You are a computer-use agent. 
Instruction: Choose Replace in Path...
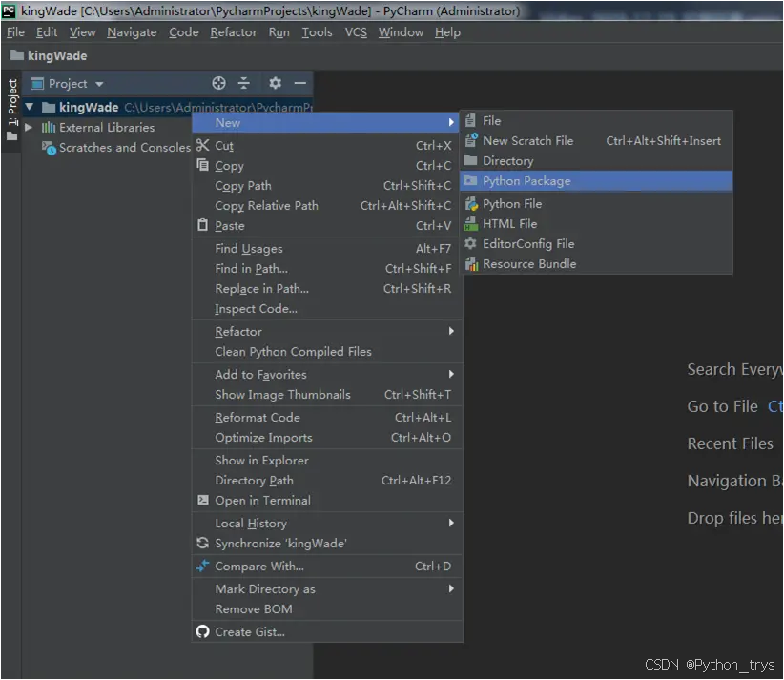coord(327,289)
